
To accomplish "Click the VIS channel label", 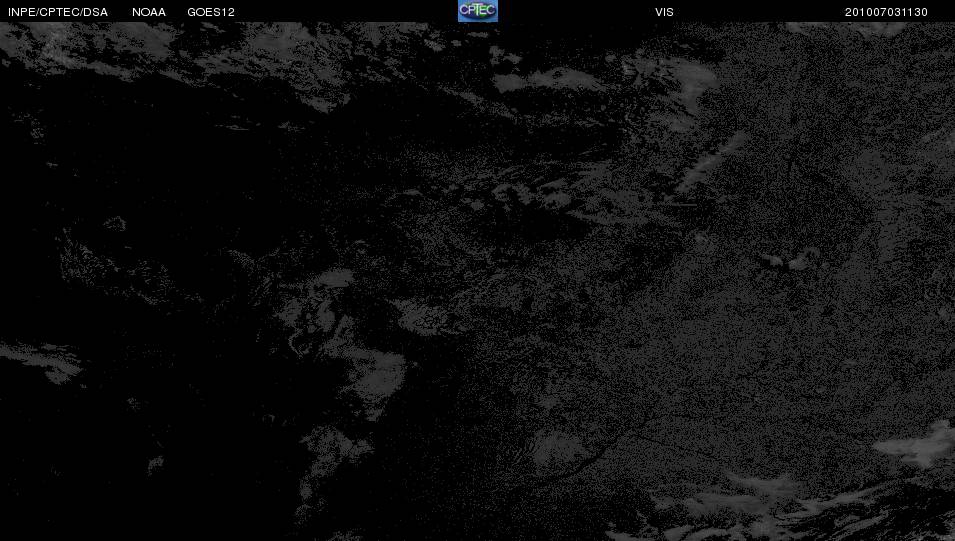I will [664, 12].
